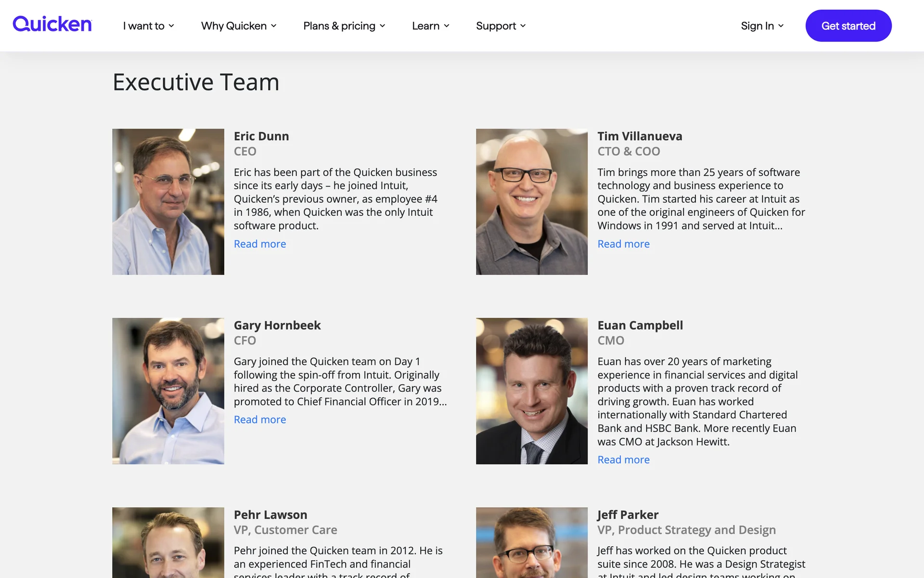Open the Learn menu
924x578 pixels.
tap(430, 26)
